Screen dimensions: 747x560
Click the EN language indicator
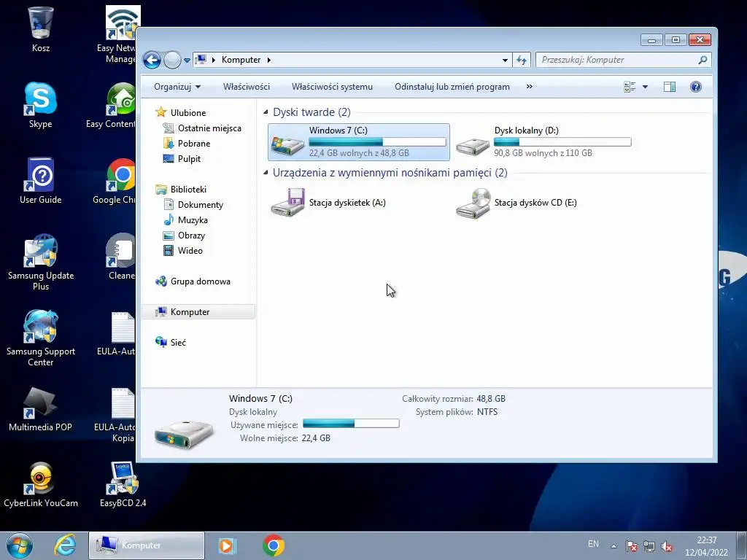(x=593, y=544)
